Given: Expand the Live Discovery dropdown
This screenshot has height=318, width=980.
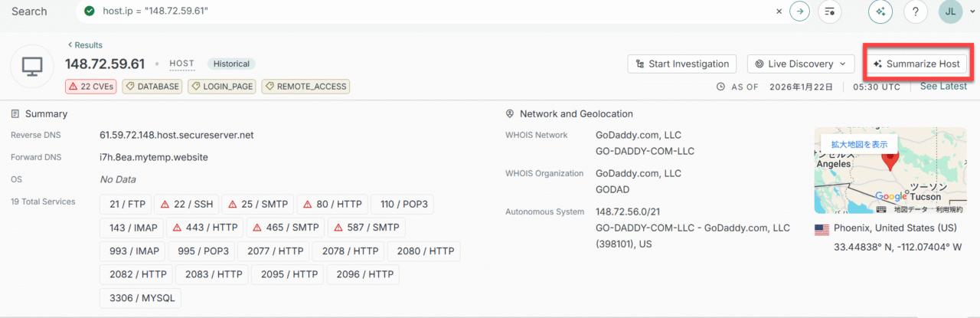Looking at the screenshot, I should (x=800, y=64).
